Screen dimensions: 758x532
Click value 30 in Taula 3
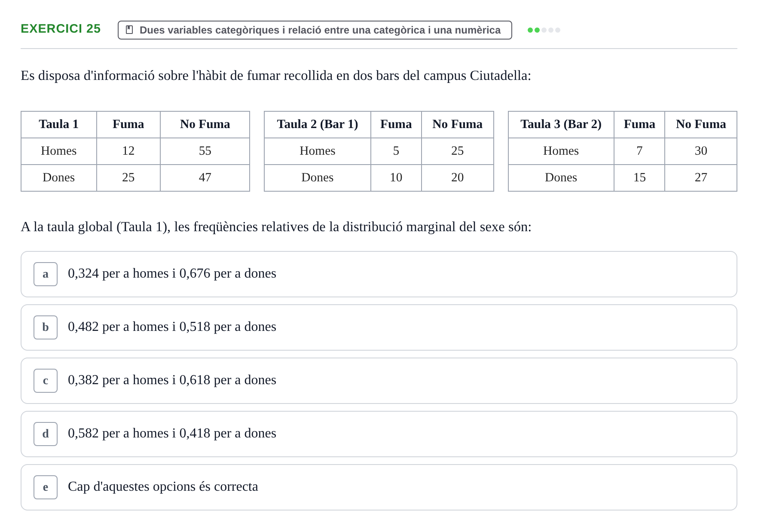701,151
